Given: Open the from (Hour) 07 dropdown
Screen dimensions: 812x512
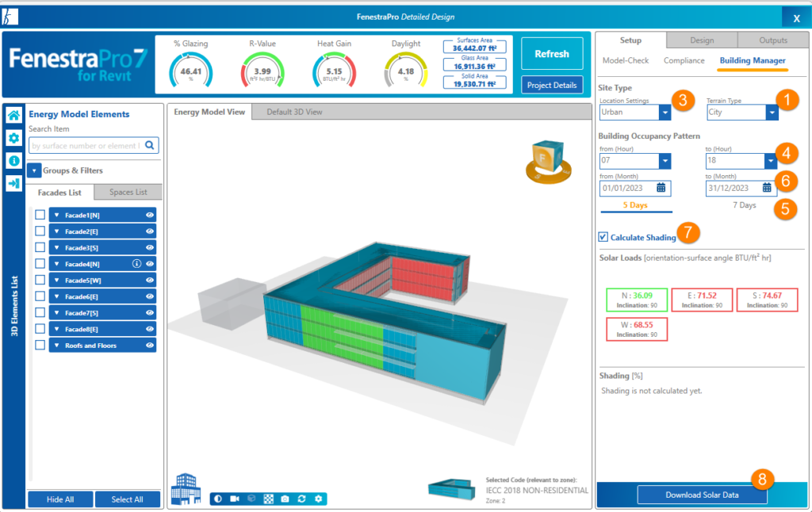Looking at the screenshot, I should [665, 161].
